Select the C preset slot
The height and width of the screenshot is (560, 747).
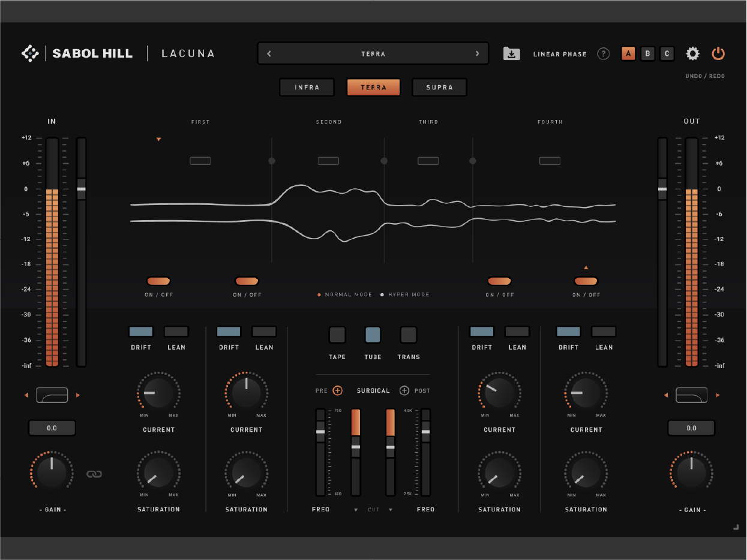(x=667, y=54)
